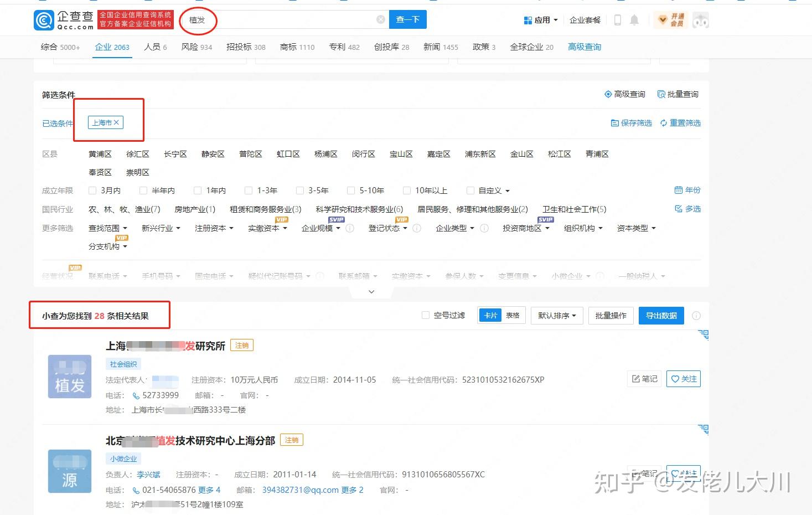812x515 pixels.
Task: Filter by 浦东新区 district
Action: pyautogui.click(x=480, y=154)
